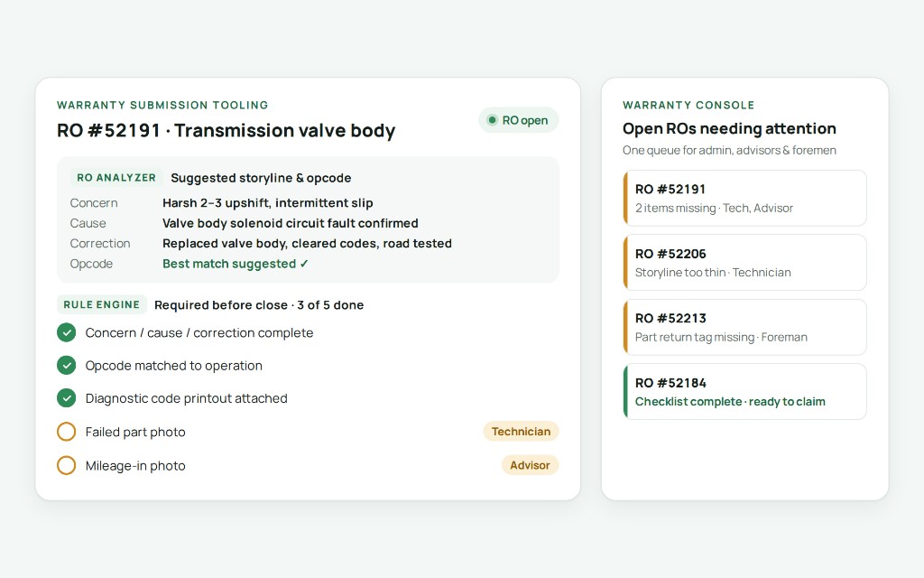924x578 pixels.
Task: Click 'Checklist complete · ready to claim' text
Action: coord(729,402)
